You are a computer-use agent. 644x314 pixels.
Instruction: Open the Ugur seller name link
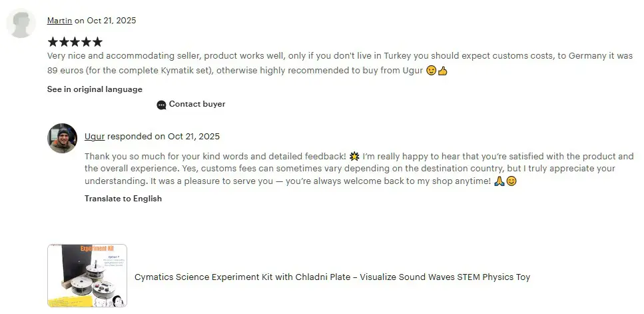95,137
